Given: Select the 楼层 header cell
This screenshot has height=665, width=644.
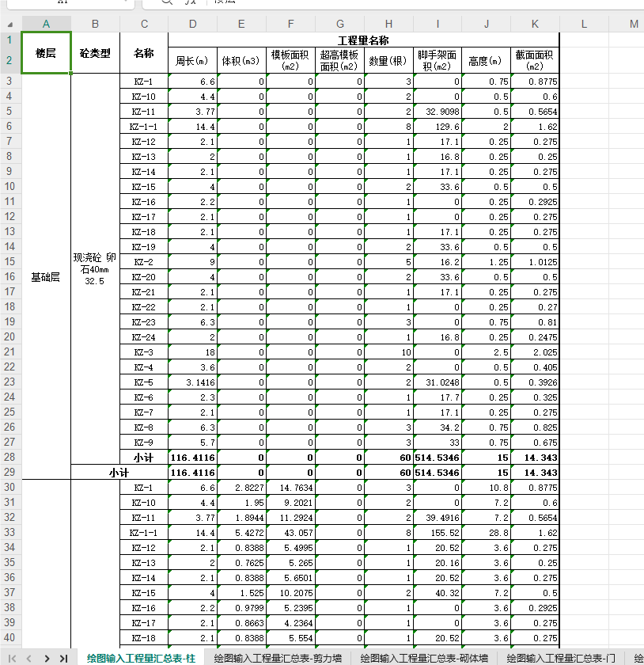Looking at the screenshot, I should (46, 53).
